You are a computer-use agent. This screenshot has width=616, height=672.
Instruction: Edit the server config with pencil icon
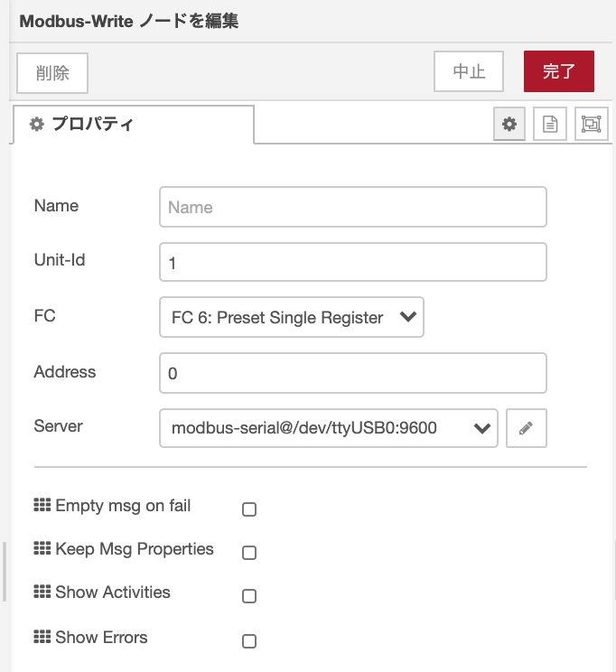coord(526,428)
